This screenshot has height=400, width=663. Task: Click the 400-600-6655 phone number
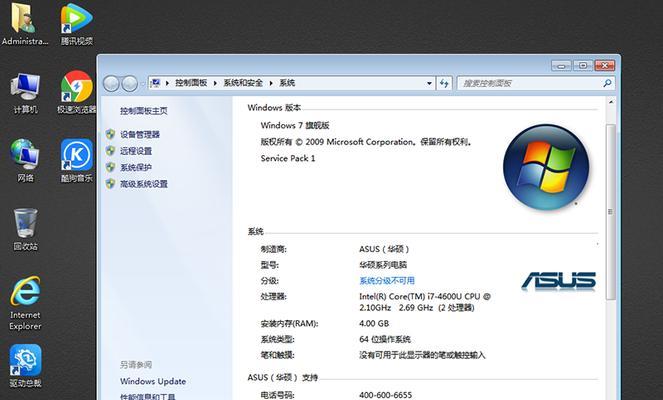point(385,395)
